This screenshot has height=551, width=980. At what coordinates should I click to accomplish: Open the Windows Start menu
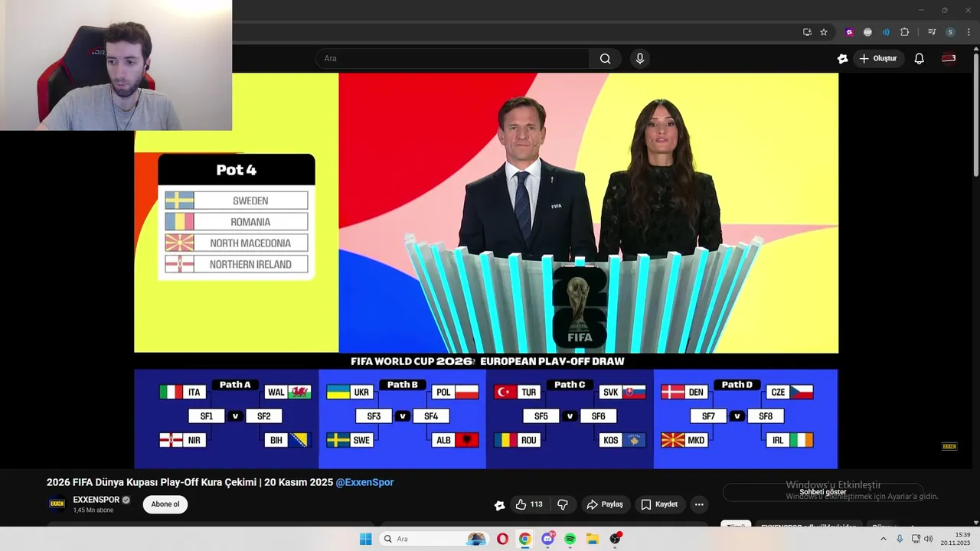366,539
